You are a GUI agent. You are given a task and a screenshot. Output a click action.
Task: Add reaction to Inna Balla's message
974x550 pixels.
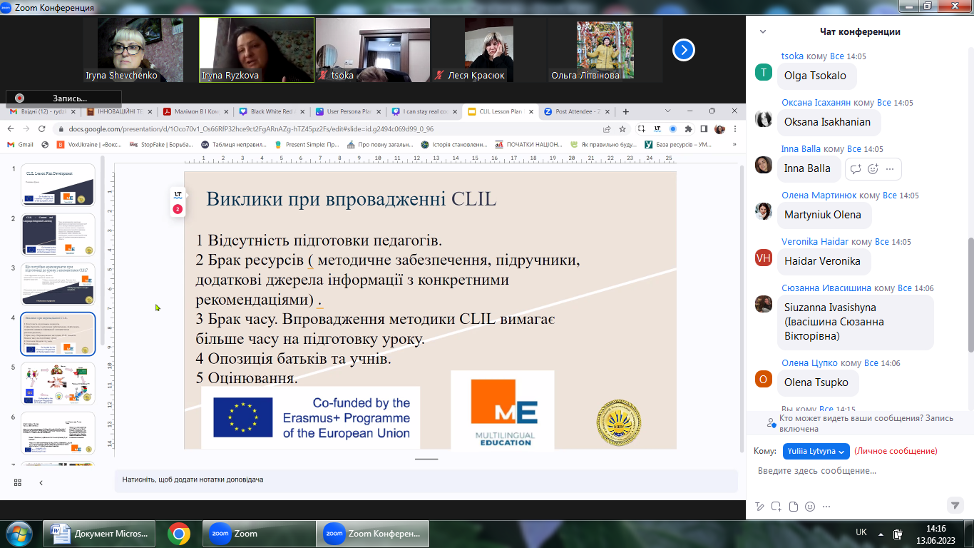(x=873, y=168)
